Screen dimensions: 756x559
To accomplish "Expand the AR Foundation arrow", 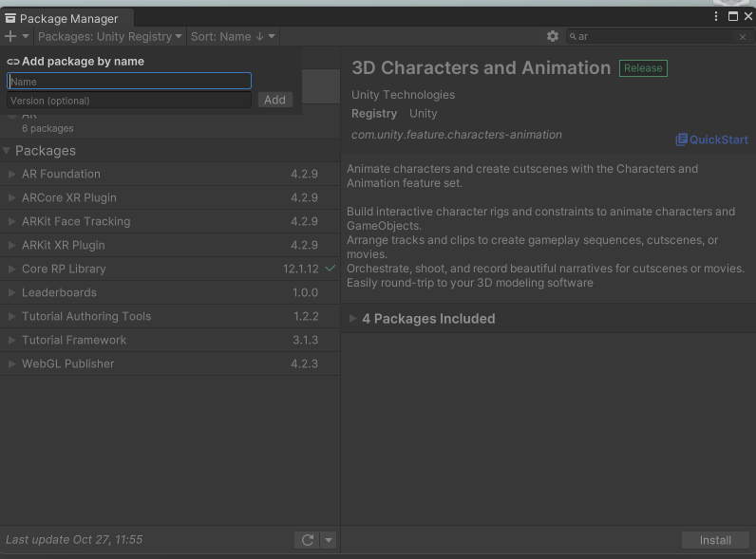I will click(12, 174).
